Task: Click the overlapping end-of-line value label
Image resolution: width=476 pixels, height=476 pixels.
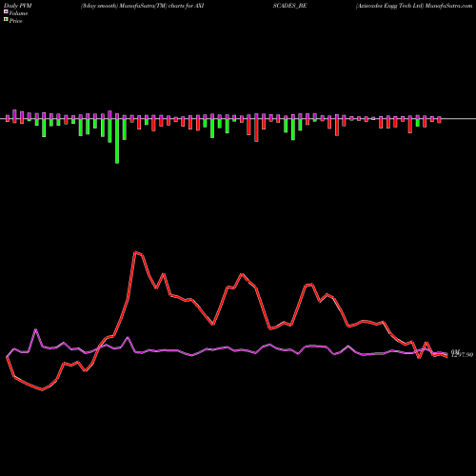Action: tap(462, 353)
